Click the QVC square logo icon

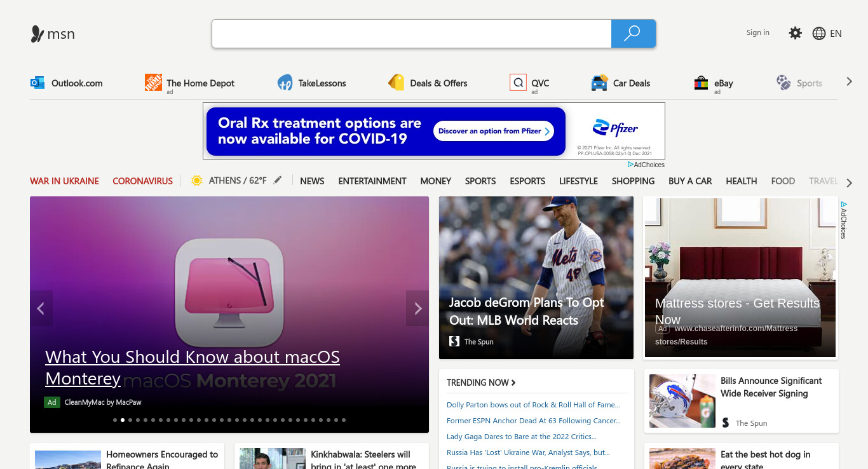click(518, 83)
